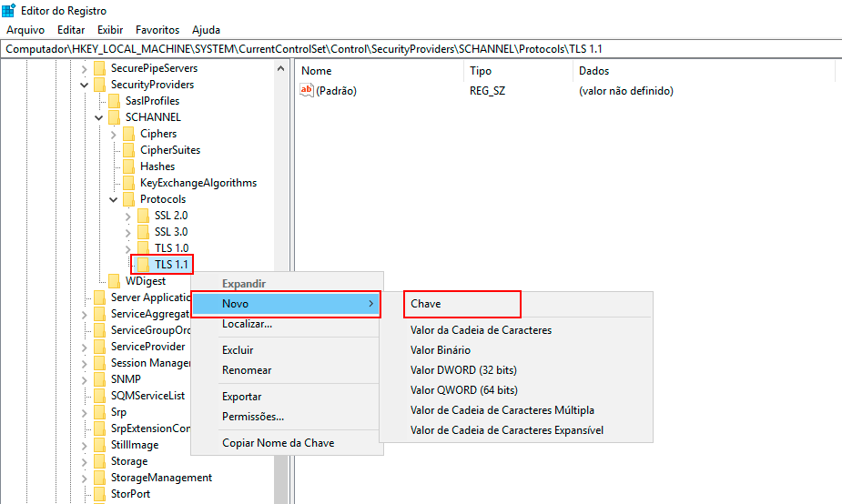The height and width of the screenshot is (504, 842).
Task: Collapse the SecurityProviders tree node
Action: point(85,85)
